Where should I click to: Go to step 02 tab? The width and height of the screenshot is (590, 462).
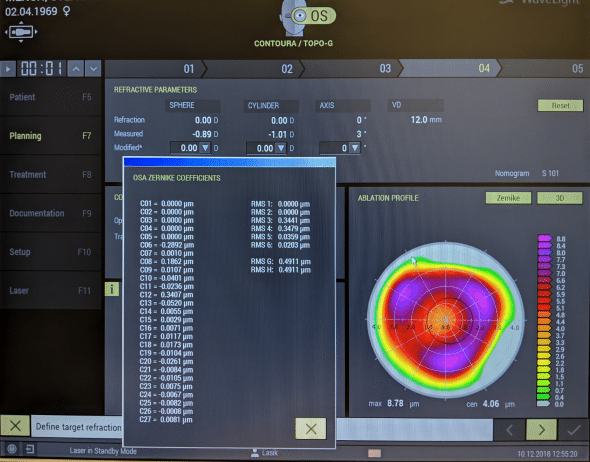[253, 69]
